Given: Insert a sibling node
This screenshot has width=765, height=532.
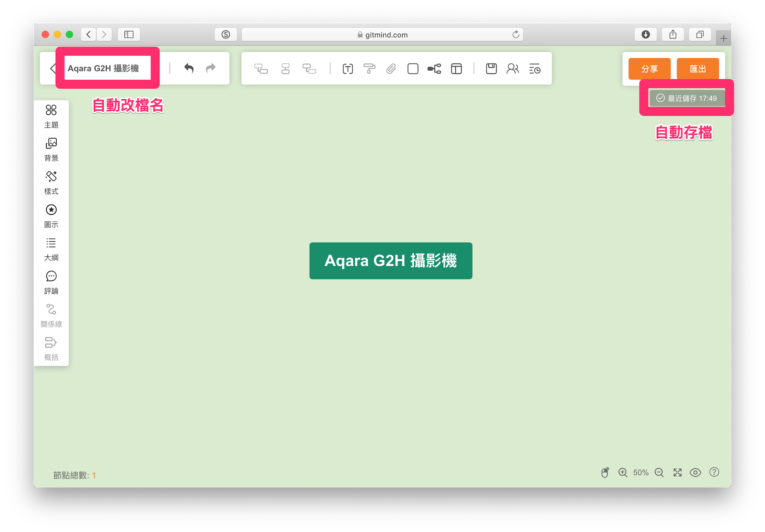Looking at the screenshot, I should (x=285, y=69).
